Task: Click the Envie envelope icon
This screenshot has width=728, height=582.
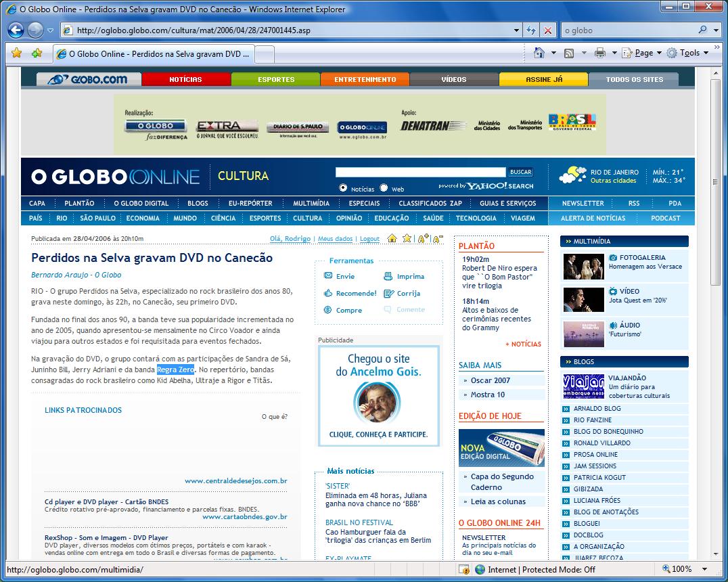Action: point(327,275)
